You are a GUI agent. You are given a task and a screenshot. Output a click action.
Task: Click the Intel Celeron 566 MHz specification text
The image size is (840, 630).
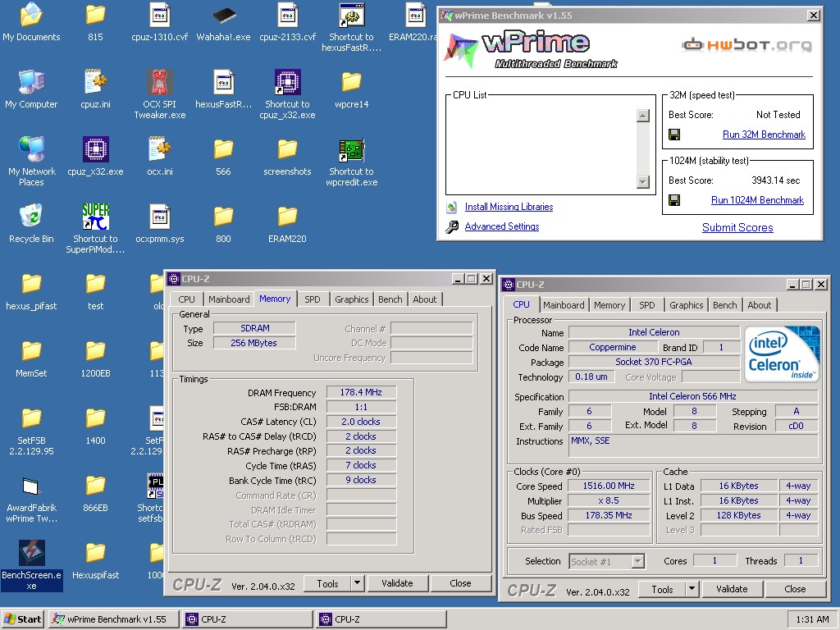[692, 396]
